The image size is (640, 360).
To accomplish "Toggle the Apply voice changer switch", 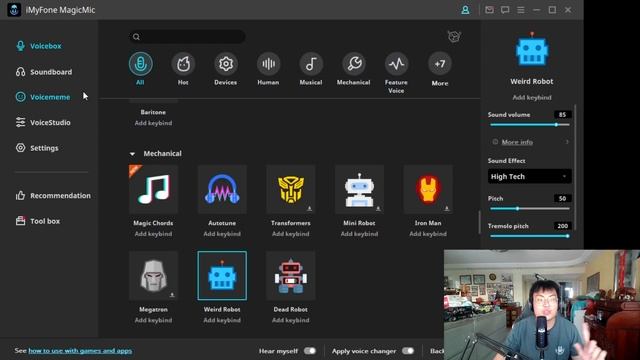I will click(x=408, y=351).
